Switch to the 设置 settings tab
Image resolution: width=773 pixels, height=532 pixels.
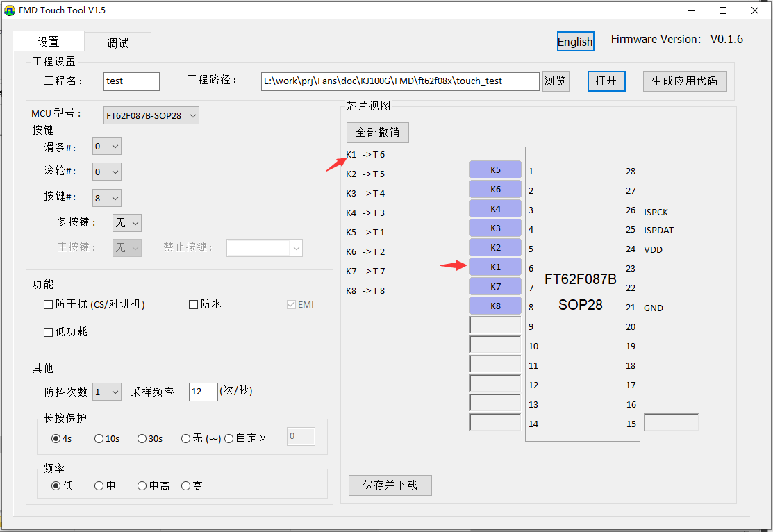(49, 42)
